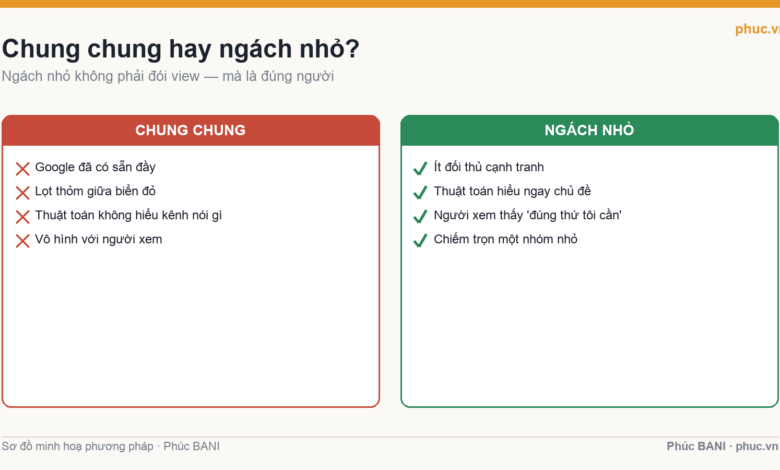Click the text 'Ít đối thủ cạnh tranh'
Viewport: 780px width, 470px height.
click(488, 167)
